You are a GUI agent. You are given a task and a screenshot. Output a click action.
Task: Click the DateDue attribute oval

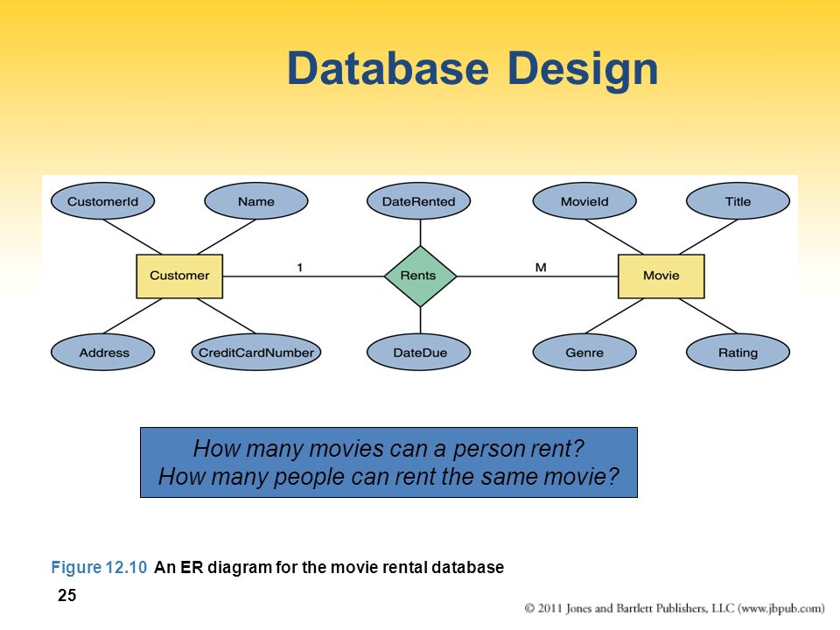pyautogui.click(x=418, y=353)
